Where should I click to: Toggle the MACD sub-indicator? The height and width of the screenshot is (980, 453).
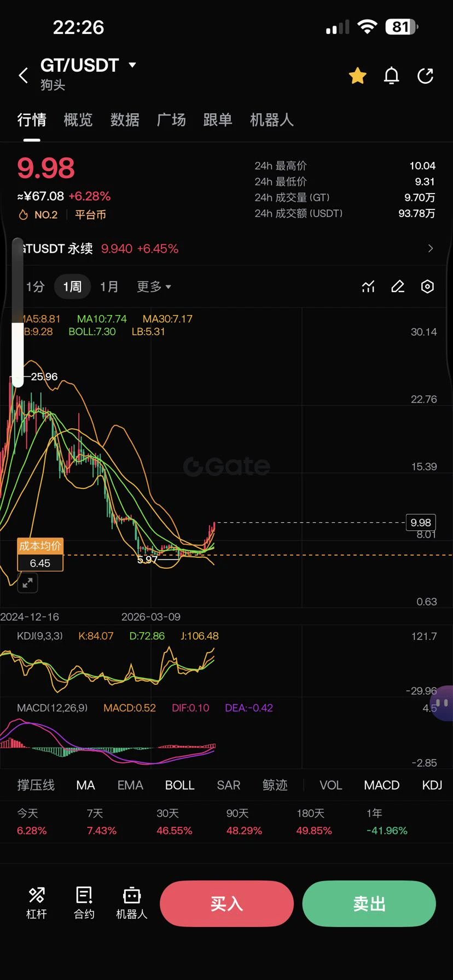point(382,785)
